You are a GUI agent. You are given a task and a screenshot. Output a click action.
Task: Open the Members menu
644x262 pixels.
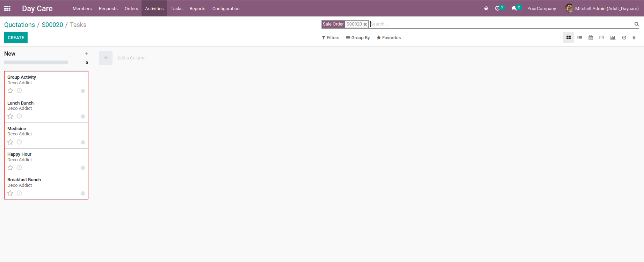pos(82,8)
